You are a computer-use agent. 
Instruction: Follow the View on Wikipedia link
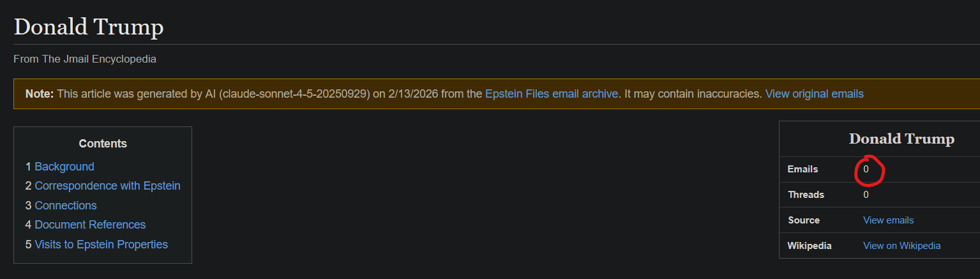click(901, 246)
